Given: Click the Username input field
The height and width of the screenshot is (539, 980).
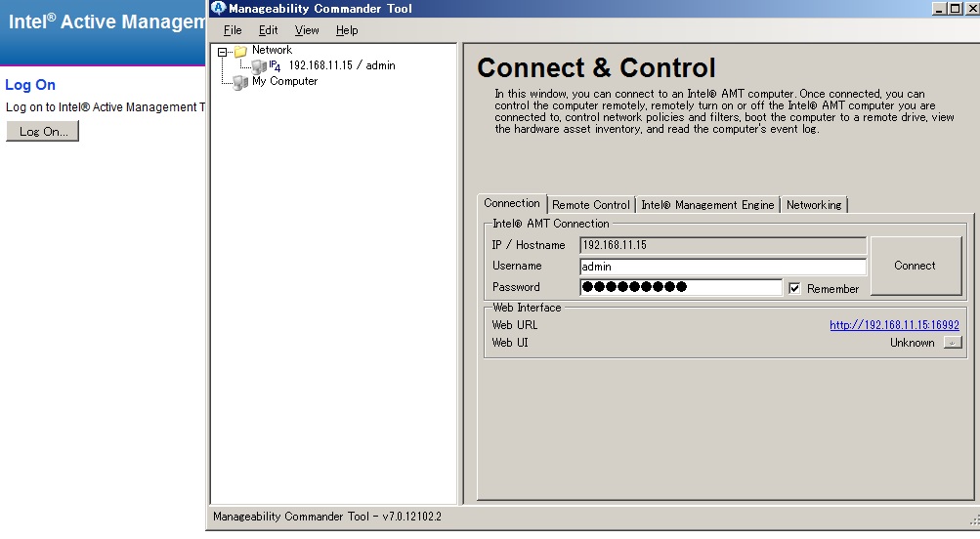Looking at the screenshot, I should pos(722,267).
